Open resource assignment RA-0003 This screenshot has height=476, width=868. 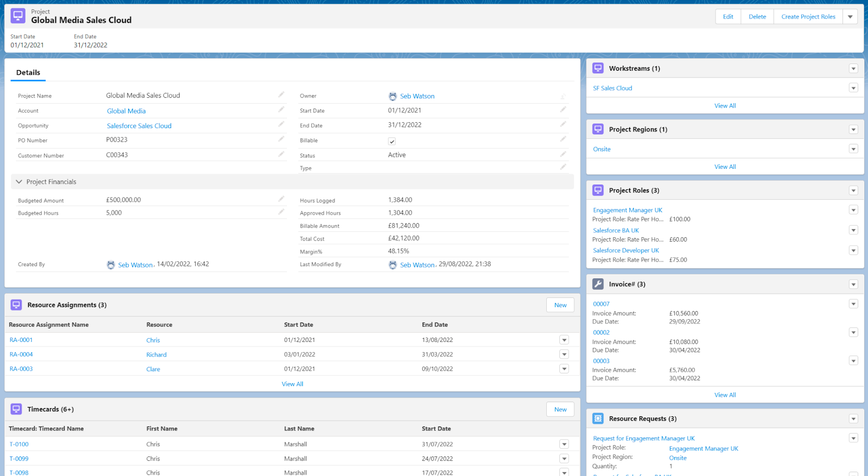click(x=21, y=369)
